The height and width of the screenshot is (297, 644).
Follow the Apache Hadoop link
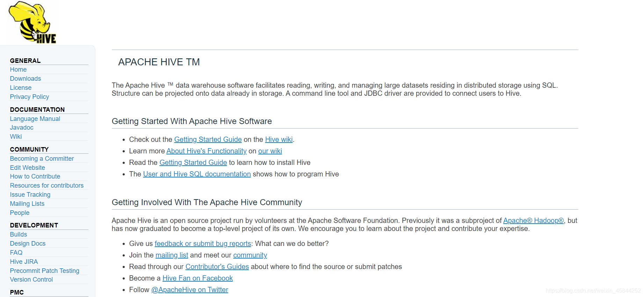tap(534, 220)
